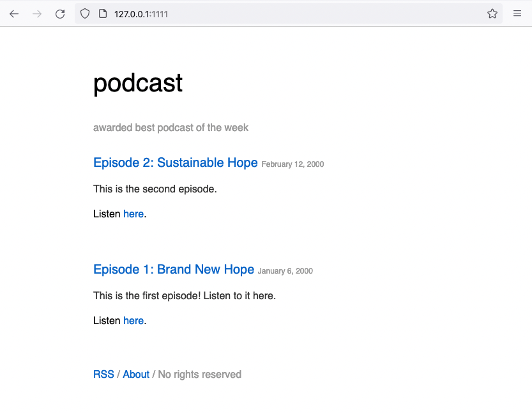Focus the address bar showing 127.0.0.1:1111
The height and width of the screenshot is (413, 532).
click(x=287, y=13)
